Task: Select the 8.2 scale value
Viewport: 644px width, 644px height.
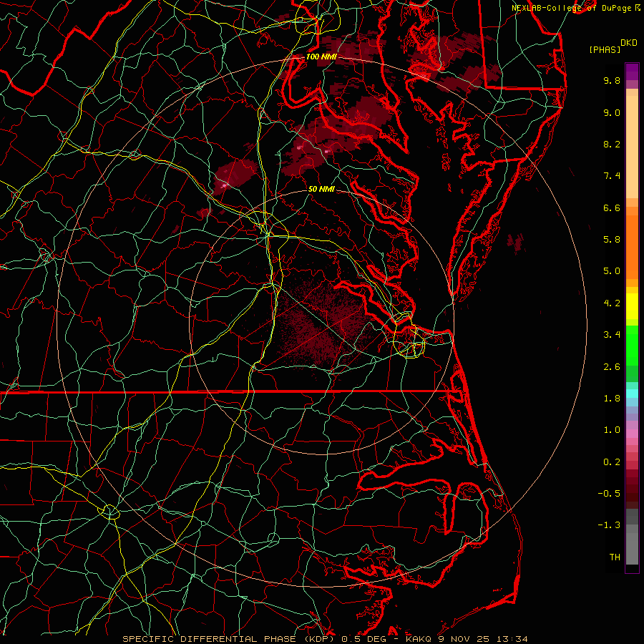Action: (612, 144)
